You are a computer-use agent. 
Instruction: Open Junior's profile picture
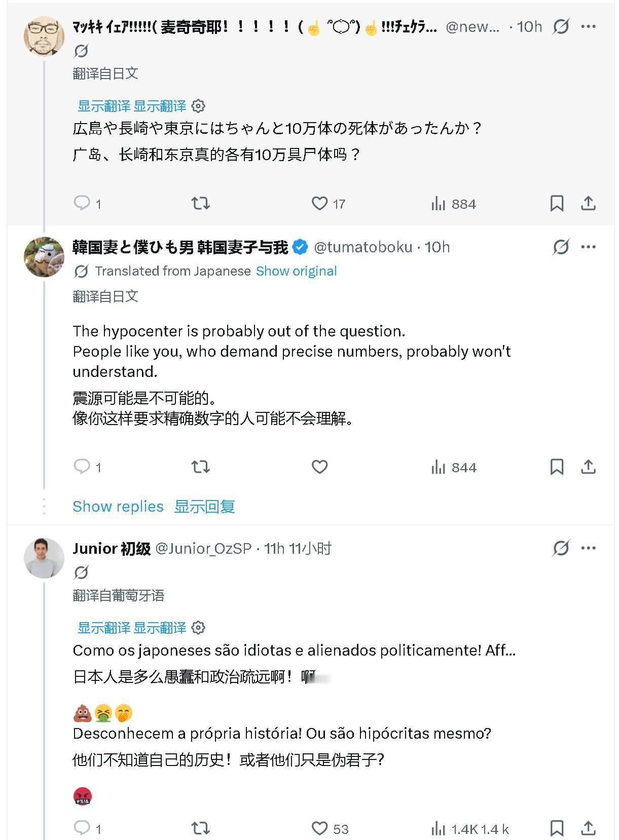44,558
